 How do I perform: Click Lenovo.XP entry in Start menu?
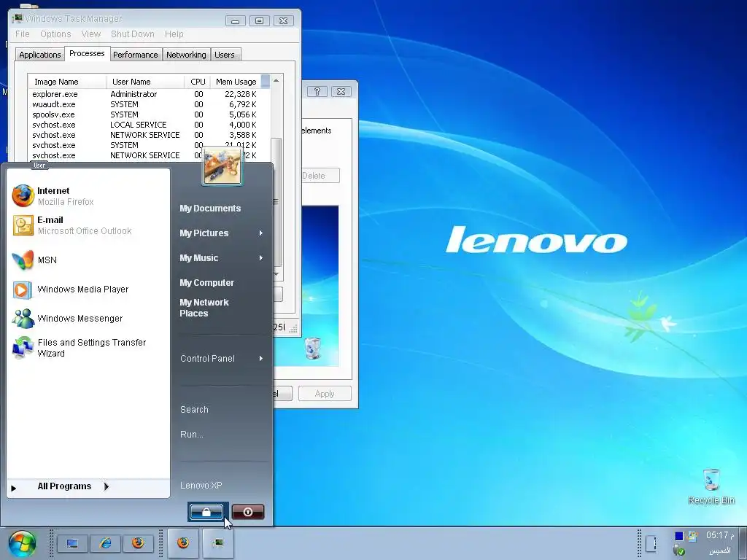tap(201, 485)
